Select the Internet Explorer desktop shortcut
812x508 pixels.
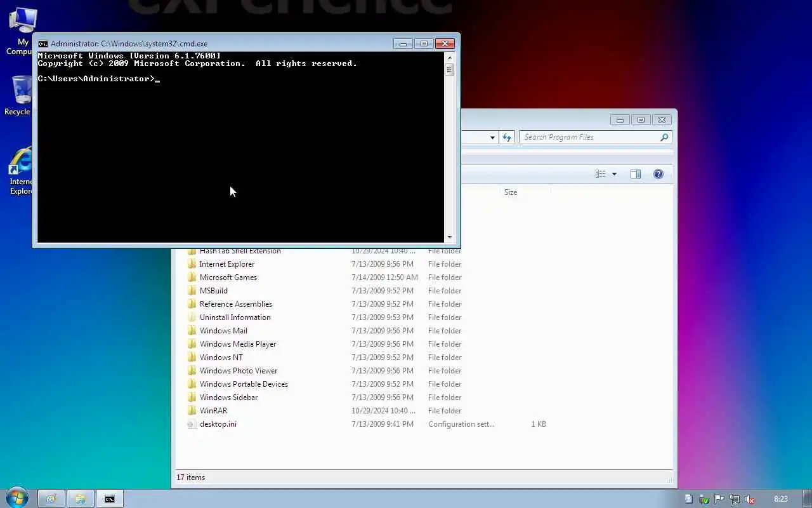(x=20, y=170)
